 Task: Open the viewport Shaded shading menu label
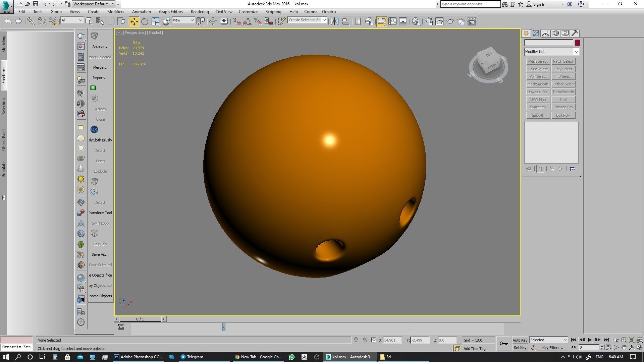click(x=155, y=33)
